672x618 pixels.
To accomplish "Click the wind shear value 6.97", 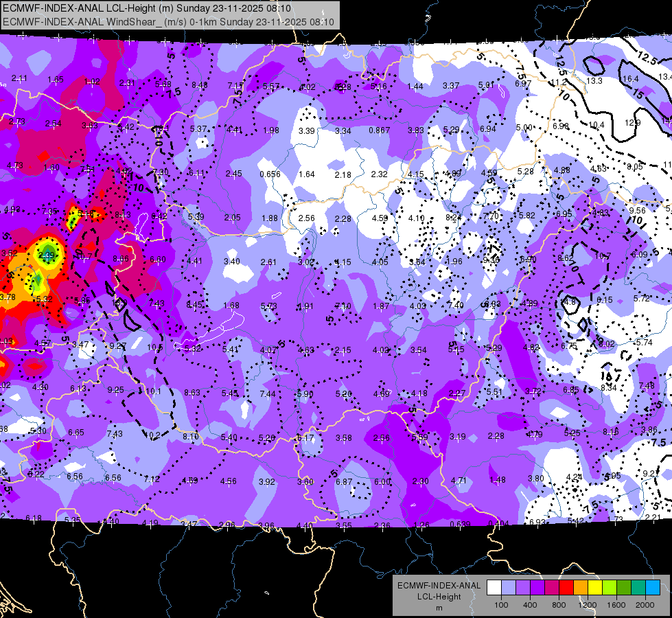I will [x=523, y=84].
